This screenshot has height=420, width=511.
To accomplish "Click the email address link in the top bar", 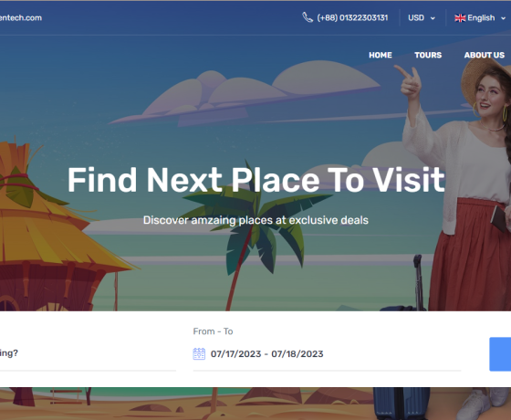I will [x=21, y=18].
